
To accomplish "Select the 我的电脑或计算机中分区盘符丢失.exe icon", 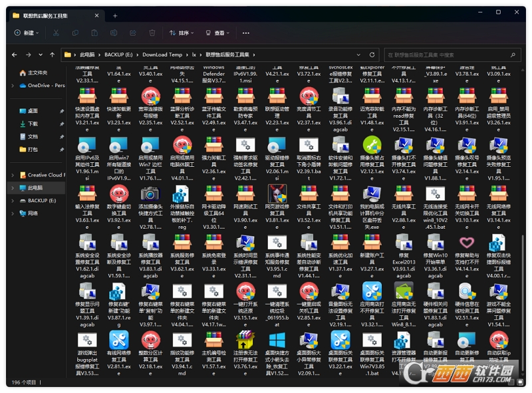I will coord(372,194).
